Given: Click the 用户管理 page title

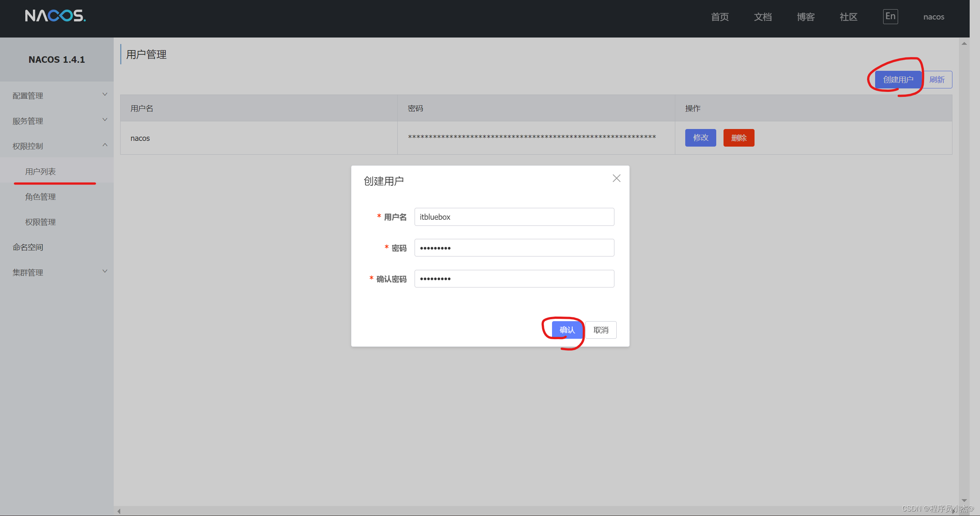Looking at the screenshot, I should coord(146,55).
